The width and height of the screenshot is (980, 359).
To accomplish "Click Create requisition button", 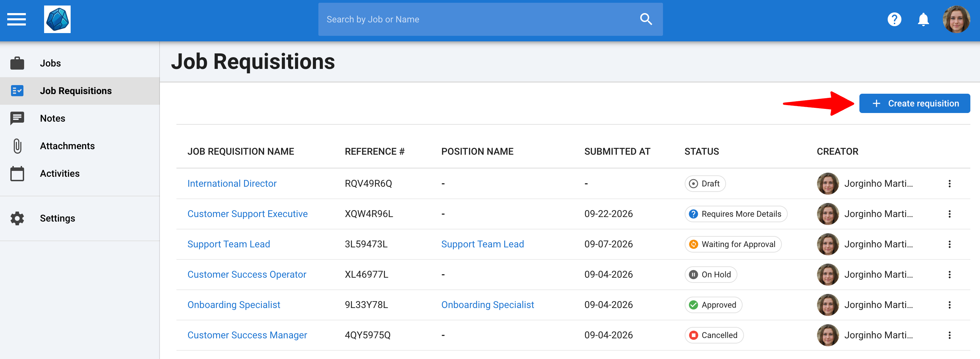I will click(x=914, y=103).
